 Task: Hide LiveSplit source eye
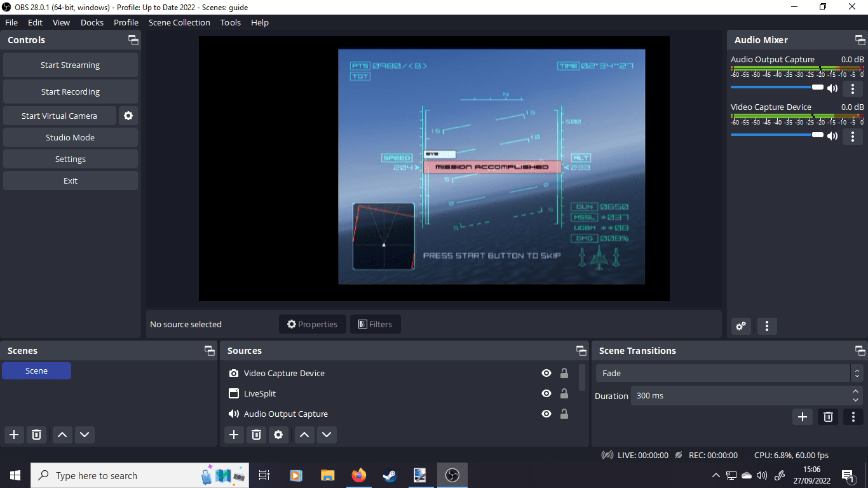[546, 393]
